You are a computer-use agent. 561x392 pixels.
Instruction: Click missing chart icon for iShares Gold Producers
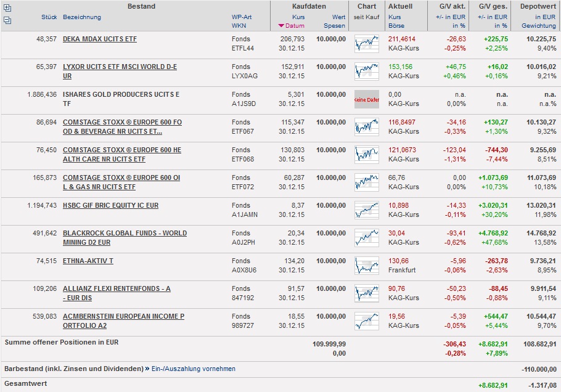click(367, 99)
